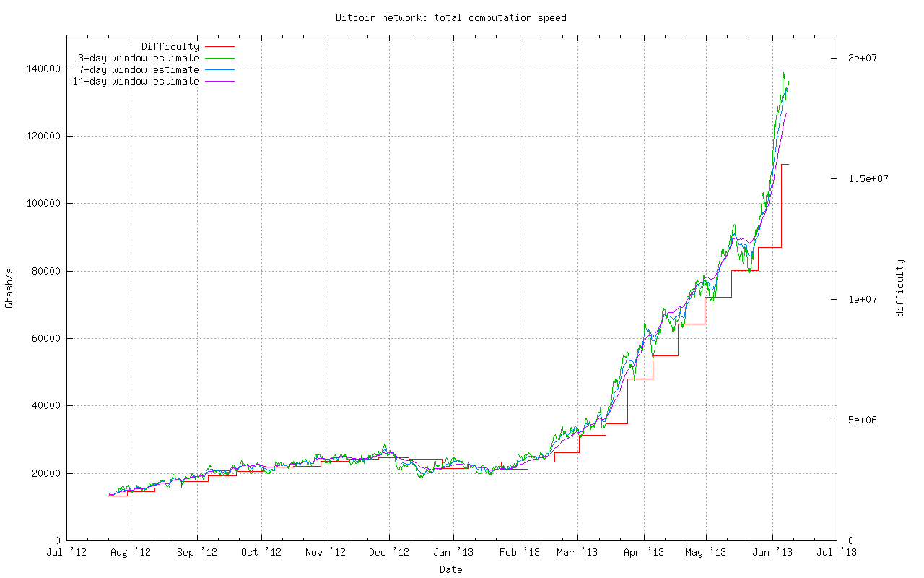The height and width of the screenshot is (578, 924).
Task: Click the 140000 y-axis tick label
Action: [43, 69]
